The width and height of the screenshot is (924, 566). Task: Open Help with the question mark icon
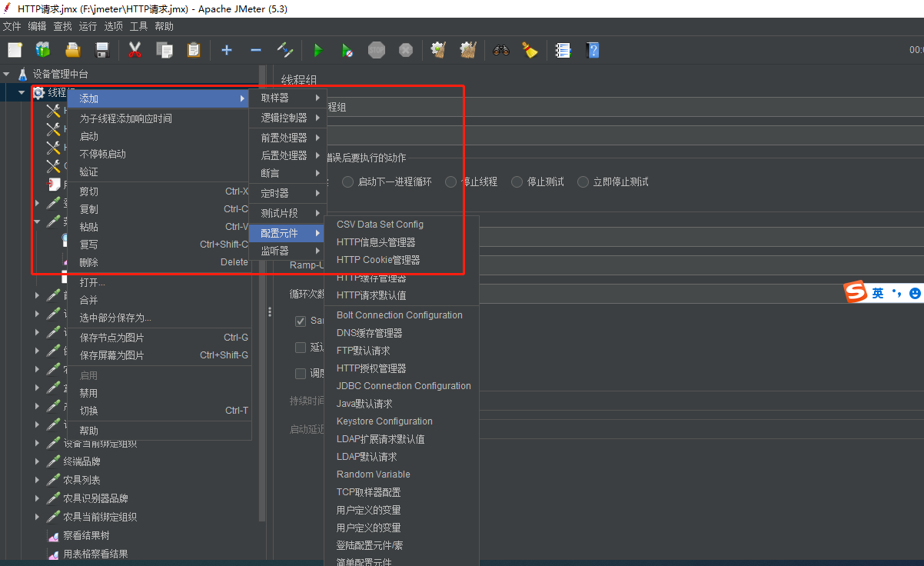coord(592,50)
